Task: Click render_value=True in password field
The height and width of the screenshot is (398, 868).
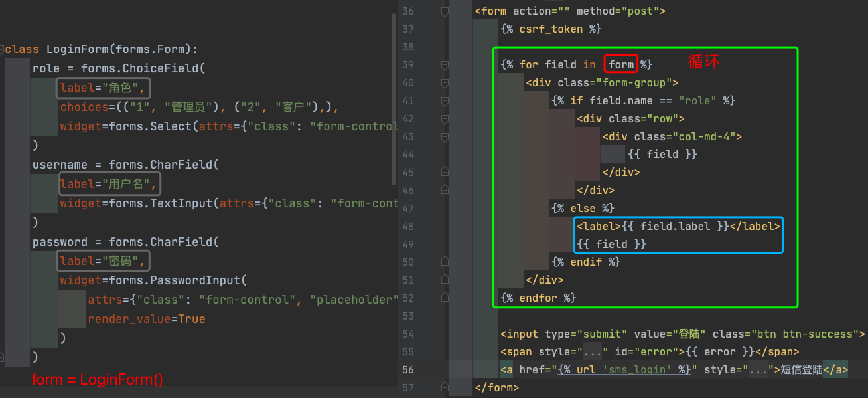Action: [x=146, y=319]
